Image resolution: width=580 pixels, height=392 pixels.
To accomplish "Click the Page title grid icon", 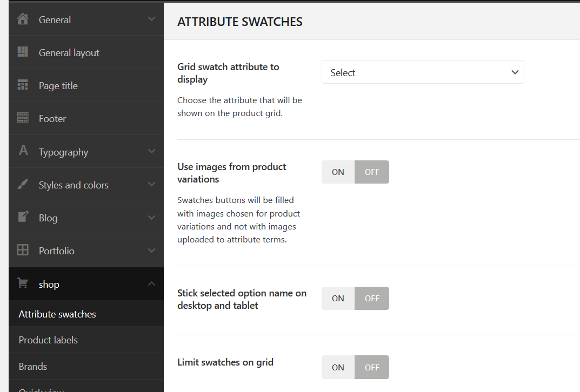I will [23, 85].
